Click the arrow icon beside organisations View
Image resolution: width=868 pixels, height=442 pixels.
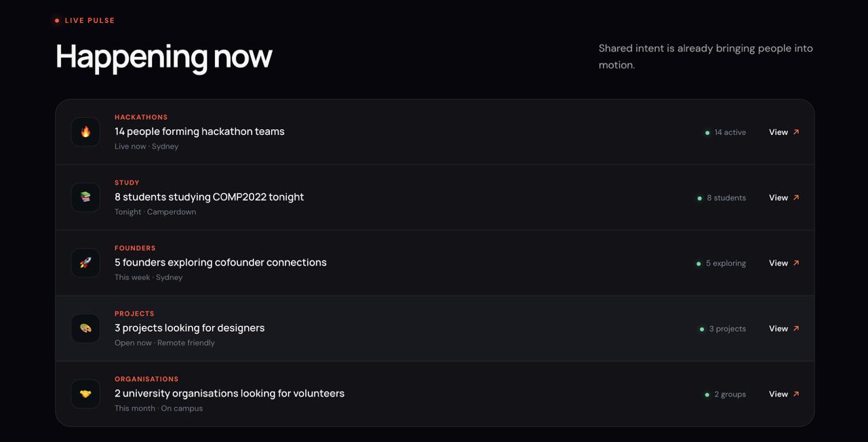coord(796,394)
